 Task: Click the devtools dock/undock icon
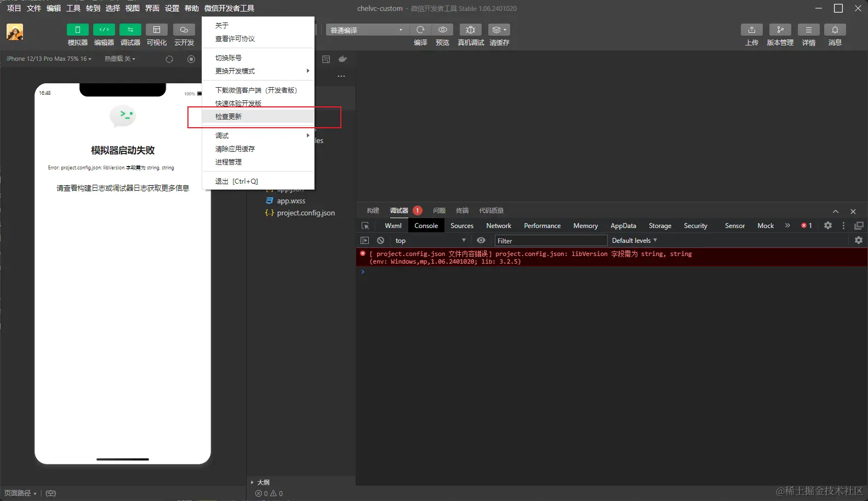pyautogui.click(x=859, y=225)
